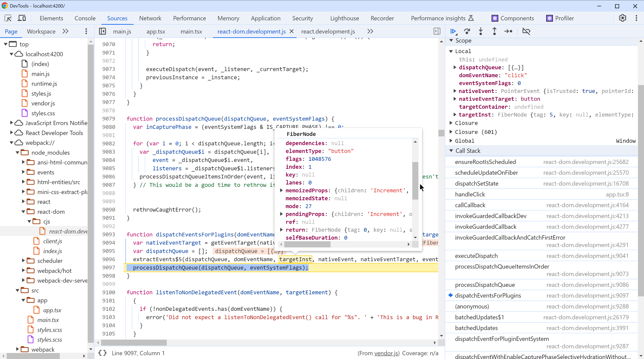This screenshot has height=359, width=644.
Task: Expand the webpack-dev-server folder
Action: click(x=23, y=280)
